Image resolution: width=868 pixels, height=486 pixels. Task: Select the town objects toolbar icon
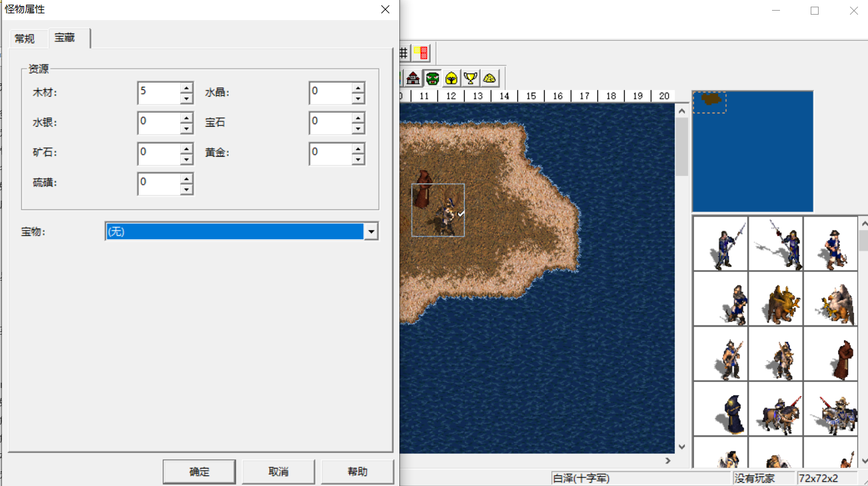[413, 78]
